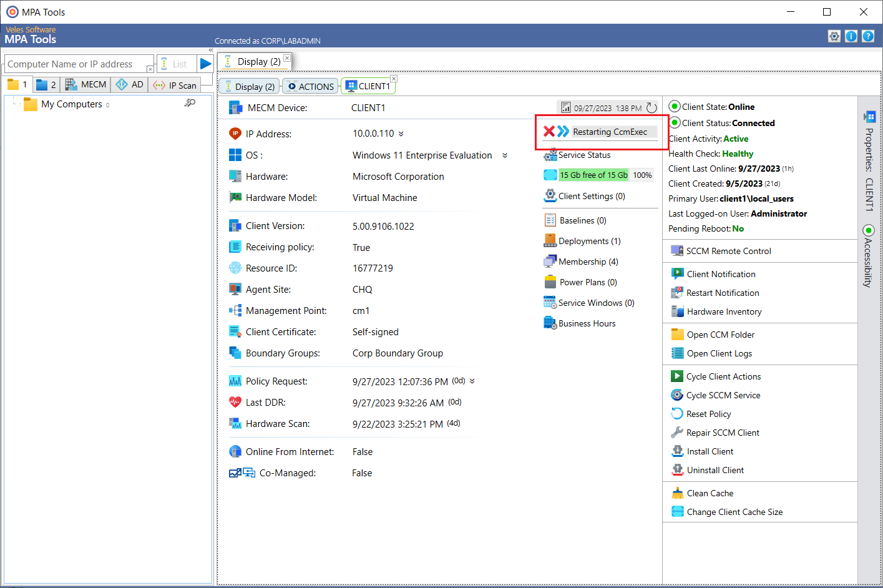Click Uninstall Client icon
Viewport: 883px width, 588px height.
pyautogui.click(x=677, y=470)
